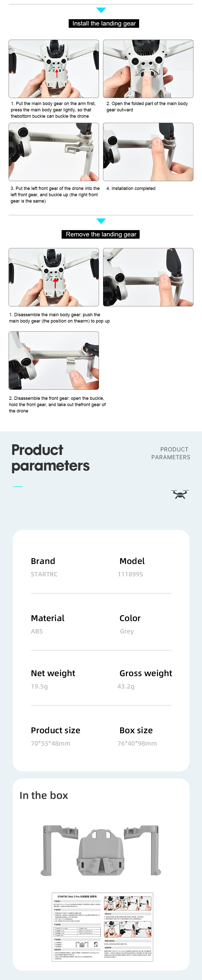
Task: Select the "Remove the landing gear" banner
Action: pos(101,234)
